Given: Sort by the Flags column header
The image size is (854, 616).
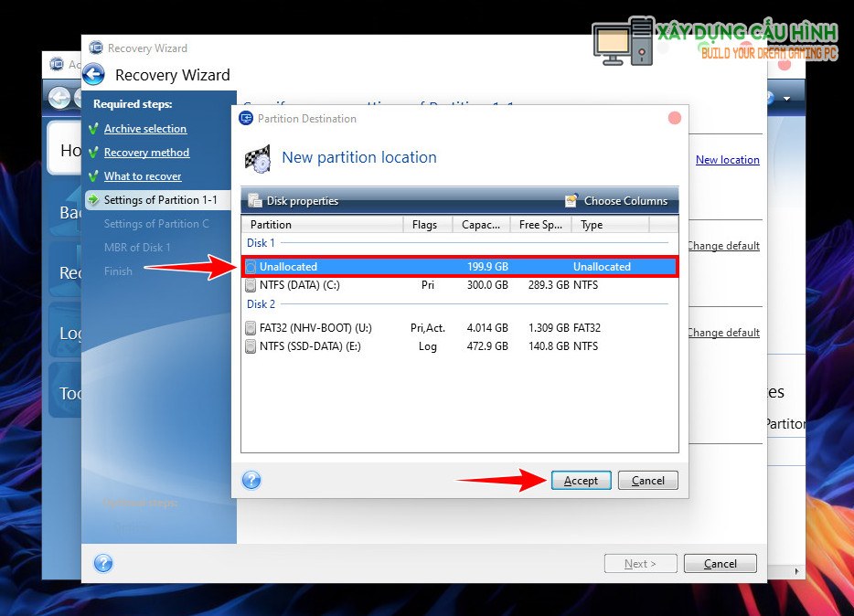Looking at the screenshot, I should (x=426, y=225).
